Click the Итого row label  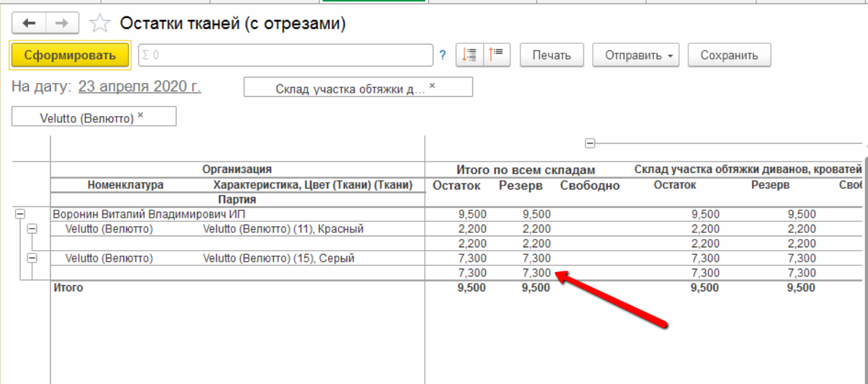point(68,288)
